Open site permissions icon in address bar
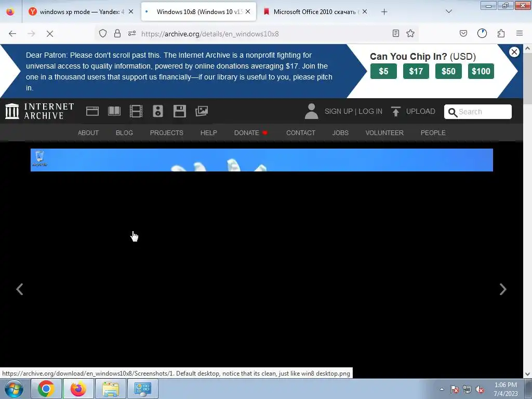Image resolution: width=532 pixels, height=399 pixels. point(132,33)
